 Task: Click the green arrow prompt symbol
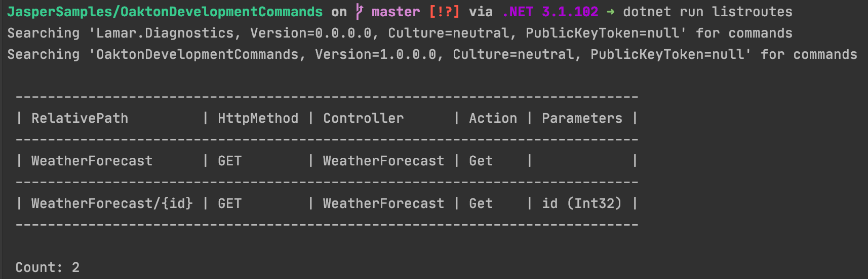pos(611,12)
